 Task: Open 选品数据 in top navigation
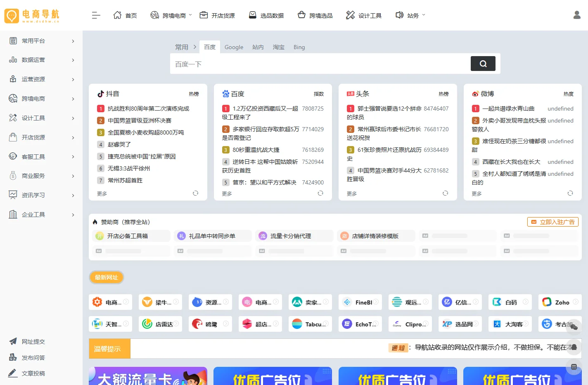266,15
